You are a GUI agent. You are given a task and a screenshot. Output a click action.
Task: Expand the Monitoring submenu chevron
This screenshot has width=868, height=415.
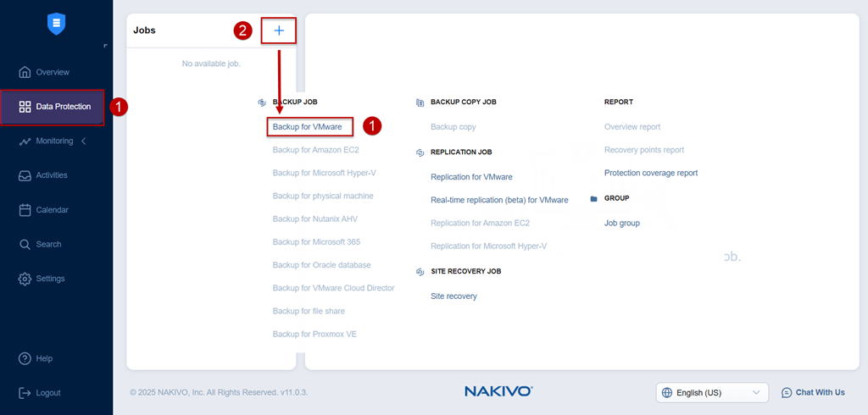(84, 141)
